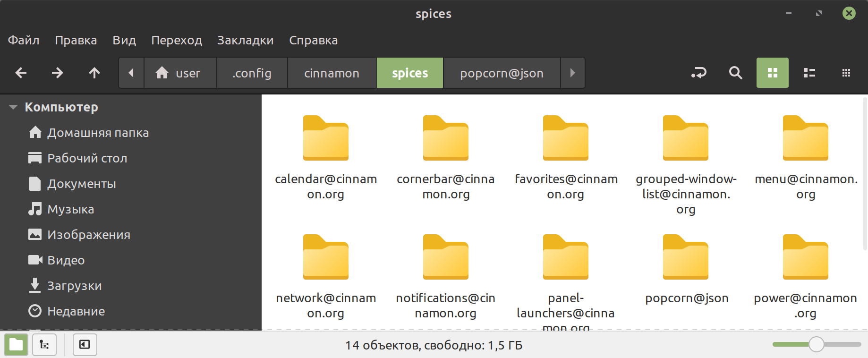Switch to icon view
The width and height of the screenshot is (868, 358).
tap(773, 73)
